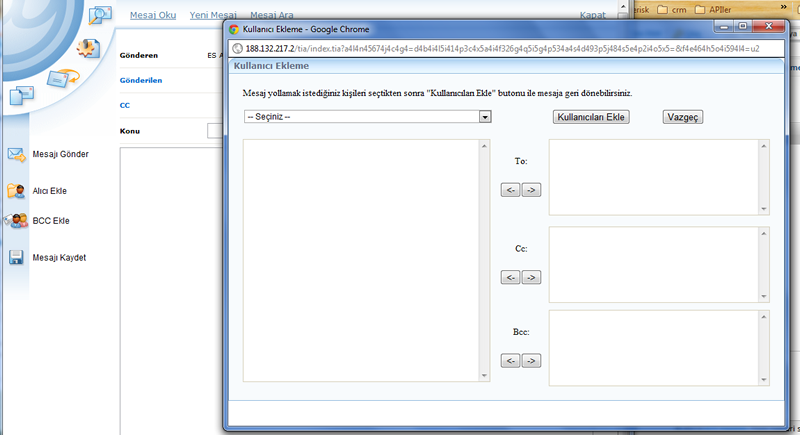The height and width of the screenshot is (435, 800).
Task: Add selected user to Bcc with right arrow
Action: (x=531, y=360)
